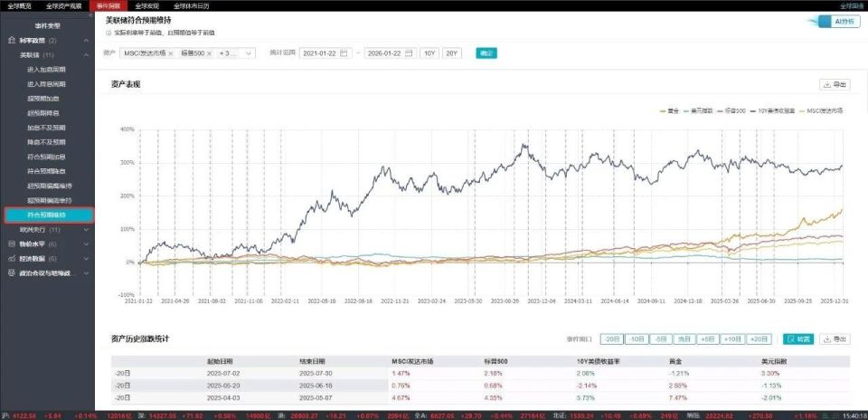
Task: Select 降息不及预期 event type
Action: pos(46,142)
